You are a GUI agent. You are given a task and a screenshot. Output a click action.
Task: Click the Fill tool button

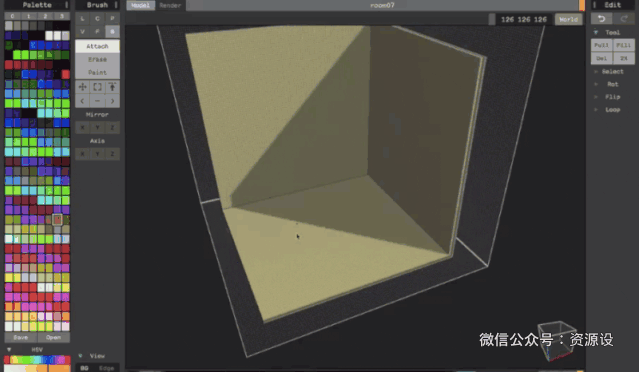[624, 45]
